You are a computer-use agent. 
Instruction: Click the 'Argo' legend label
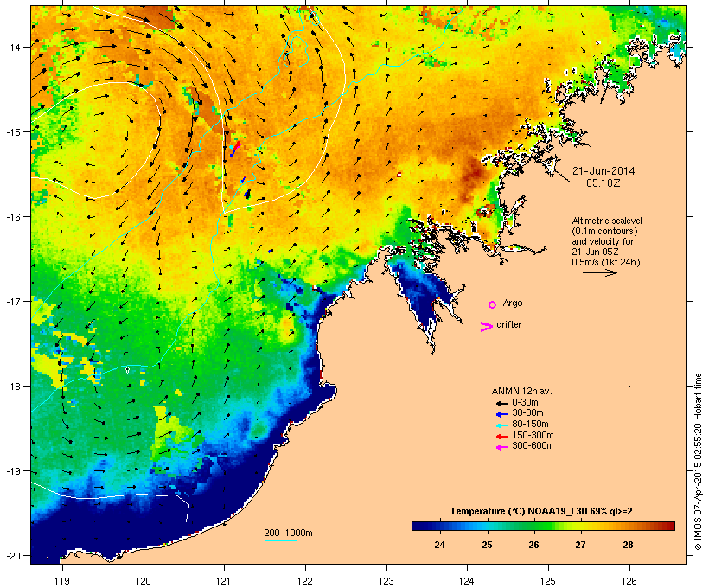click(x=513, y=304)
